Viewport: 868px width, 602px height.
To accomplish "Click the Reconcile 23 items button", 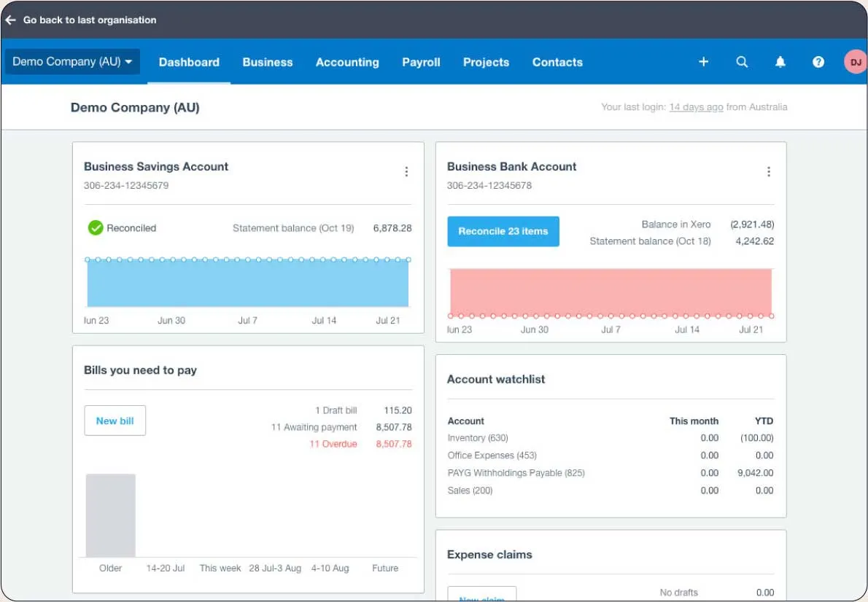I will [503, 231].
